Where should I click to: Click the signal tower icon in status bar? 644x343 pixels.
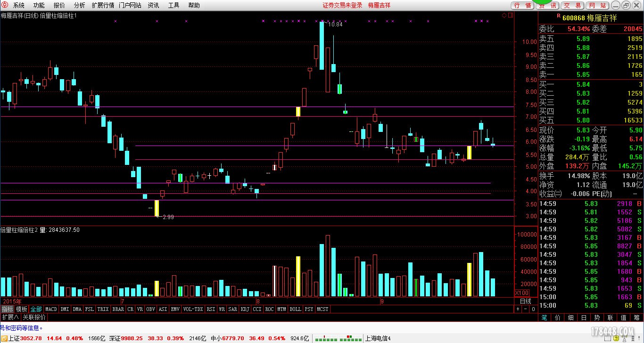[623, 338]
